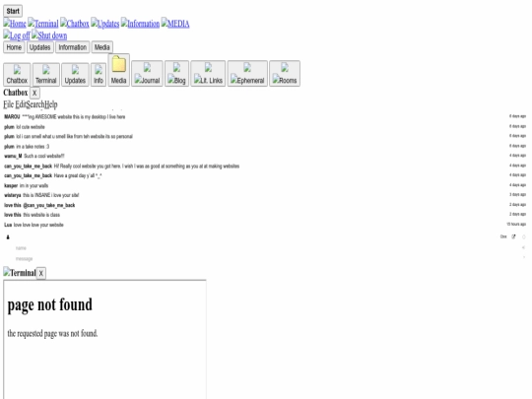The height and width of the screenshot is (399, 532).
Task: Open the Rooms desktop icon
Action: [x=285, y=74]
